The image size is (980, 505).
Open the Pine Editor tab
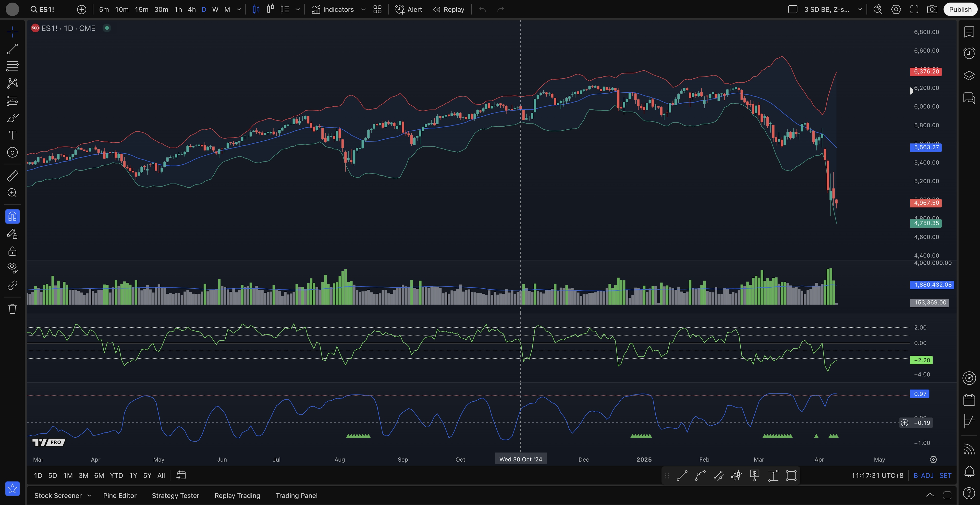[119, 496]
